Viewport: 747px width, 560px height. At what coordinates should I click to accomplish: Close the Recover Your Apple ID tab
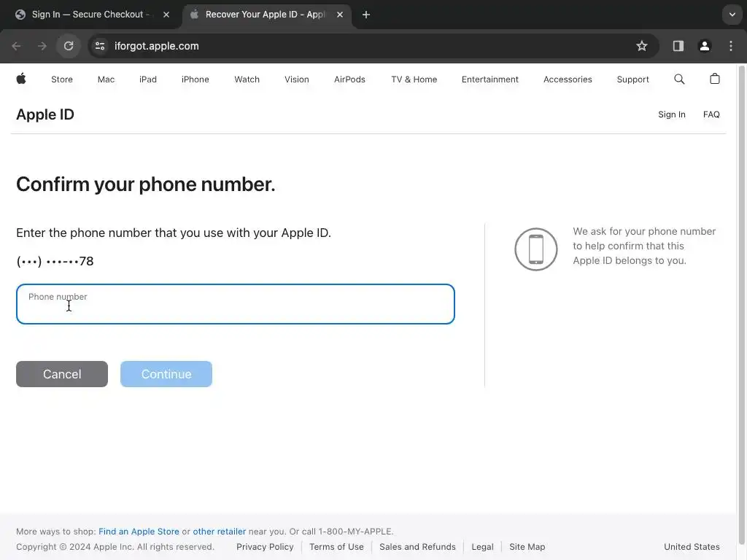click(x=340, y=15)
